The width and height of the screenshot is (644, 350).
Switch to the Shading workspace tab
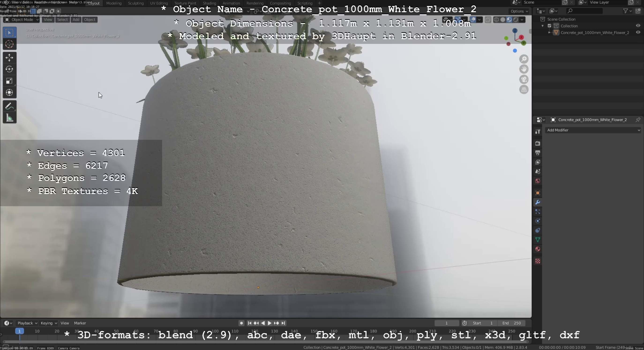point(209,3)
